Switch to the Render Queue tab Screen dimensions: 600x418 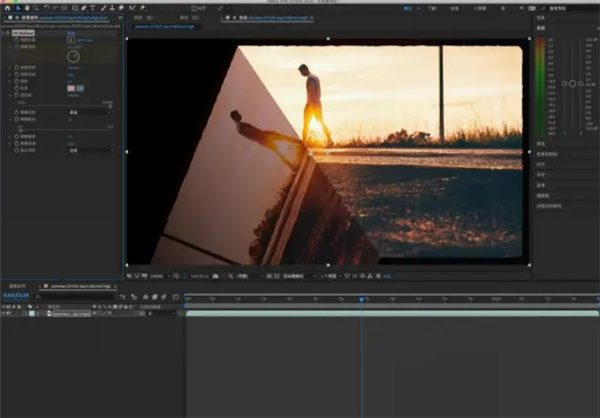tap(17, 286)
